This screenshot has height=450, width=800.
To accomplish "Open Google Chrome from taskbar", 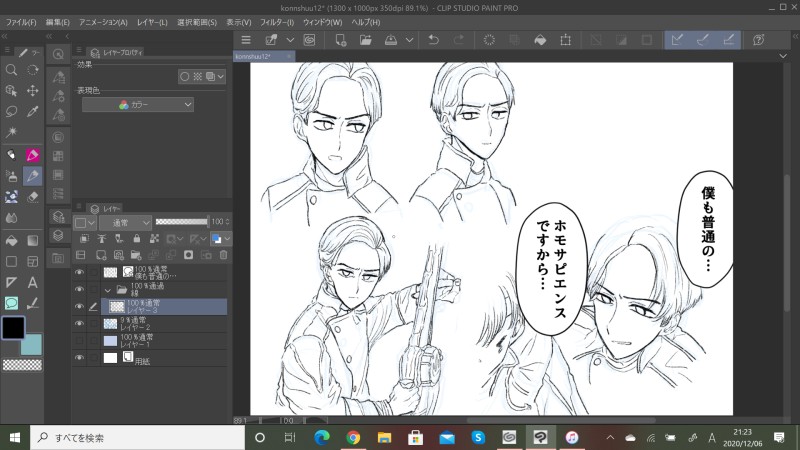I will [353, 438].
